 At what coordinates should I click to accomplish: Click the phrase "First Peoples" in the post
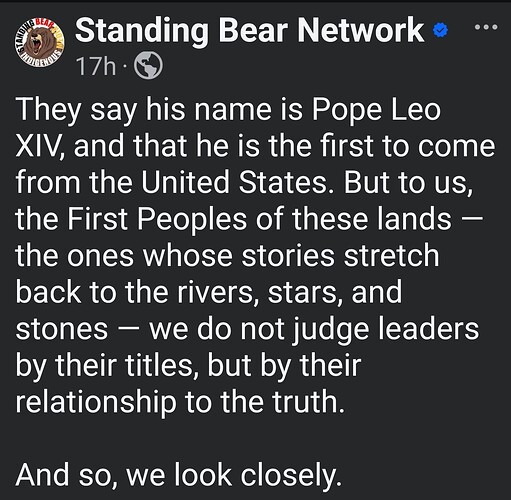(x=157, y=219)
